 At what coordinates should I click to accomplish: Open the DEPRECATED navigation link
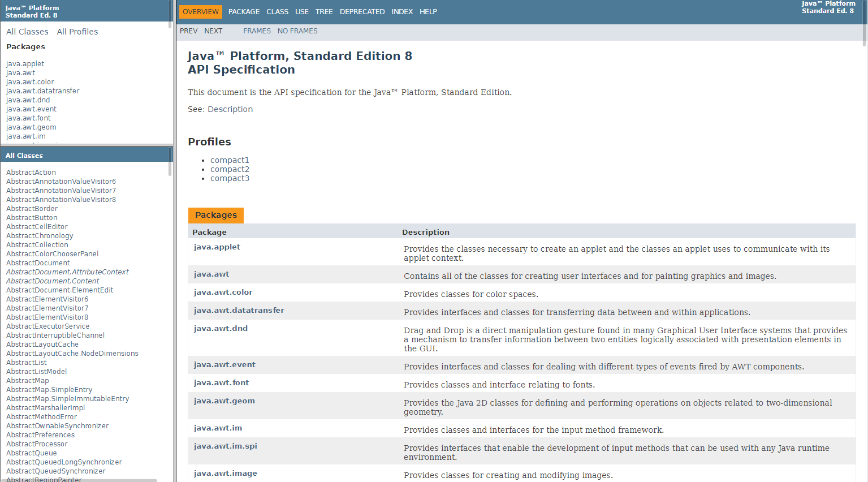(x=362, y=12)
